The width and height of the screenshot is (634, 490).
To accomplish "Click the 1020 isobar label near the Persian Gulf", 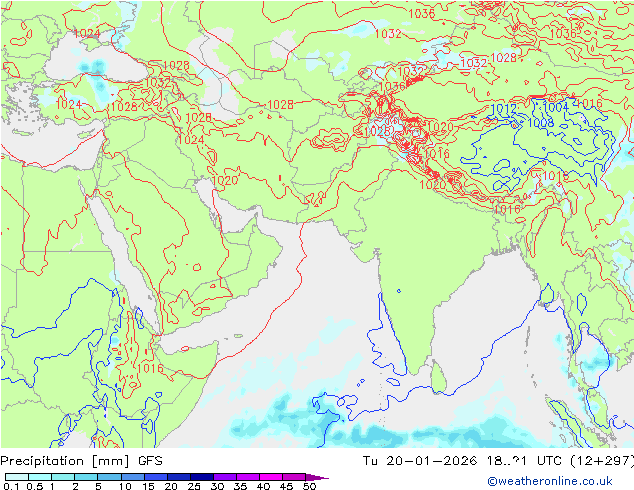I will point(225,180).
